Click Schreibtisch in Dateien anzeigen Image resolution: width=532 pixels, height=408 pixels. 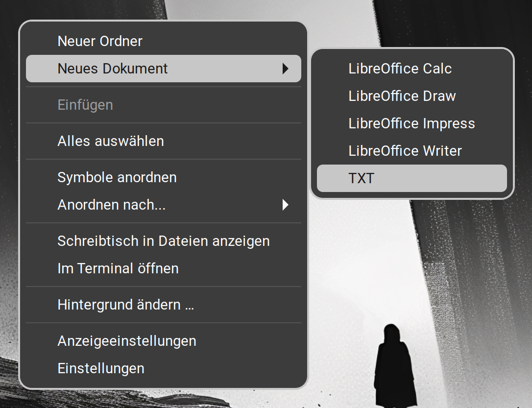(x=164, y=241)
